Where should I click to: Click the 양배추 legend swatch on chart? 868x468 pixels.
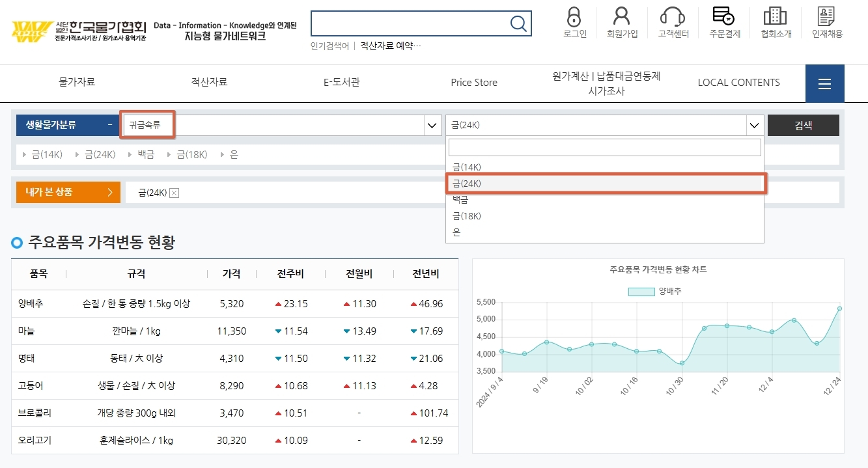pyautogui.click(x=641, y=292)
